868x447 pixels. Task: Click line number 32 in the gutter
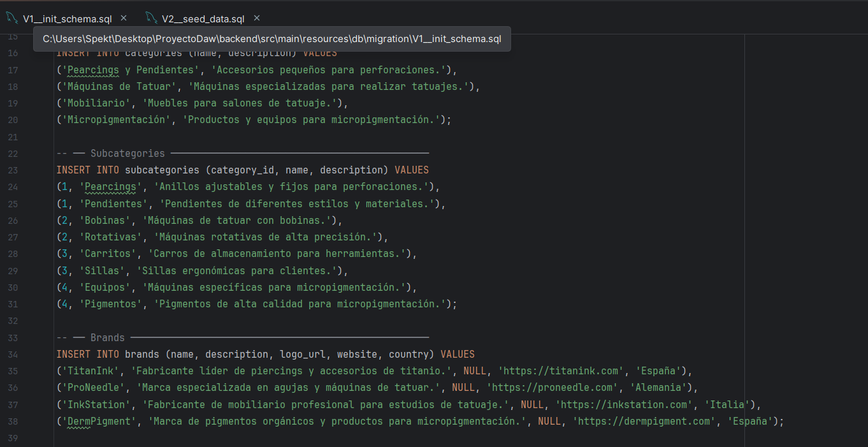(x=13, y=320)
